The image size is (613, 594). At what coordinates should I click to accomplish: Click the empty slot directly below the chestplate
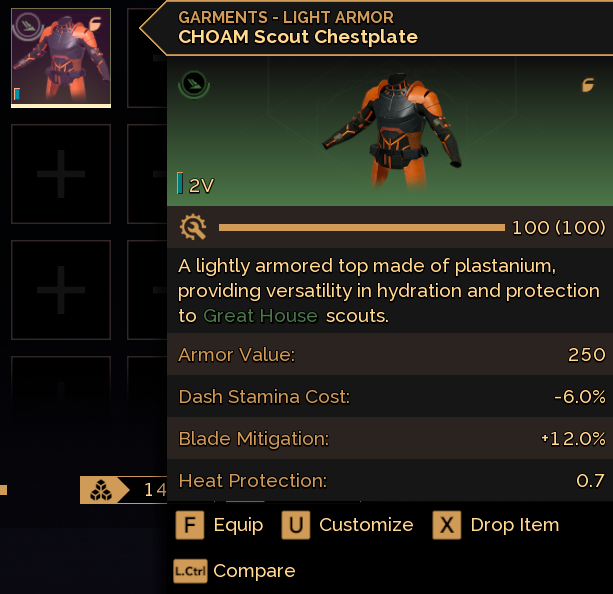pyautogui.click(x=60, y=174)
